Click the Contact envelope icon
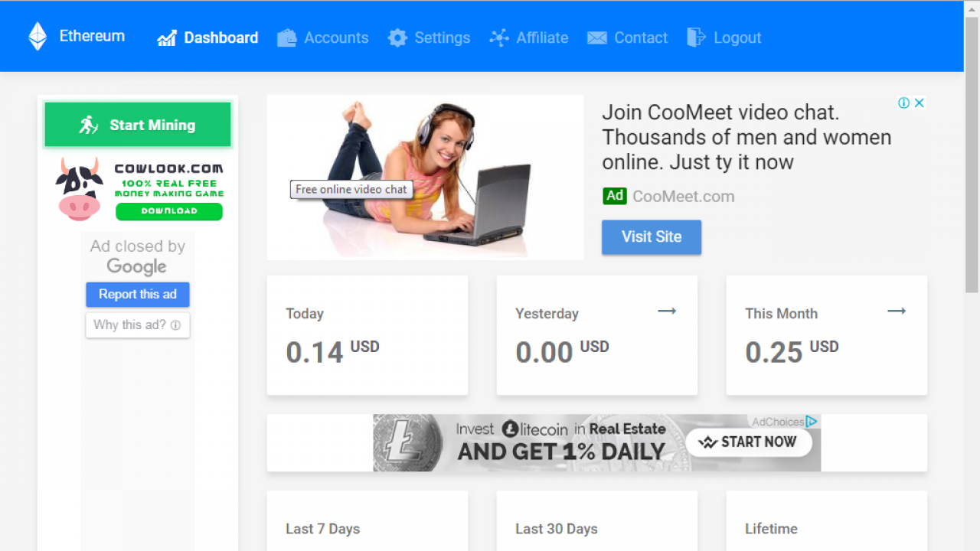Image resolution: width=980 pixels, height=551 pixels. (597, 37)
